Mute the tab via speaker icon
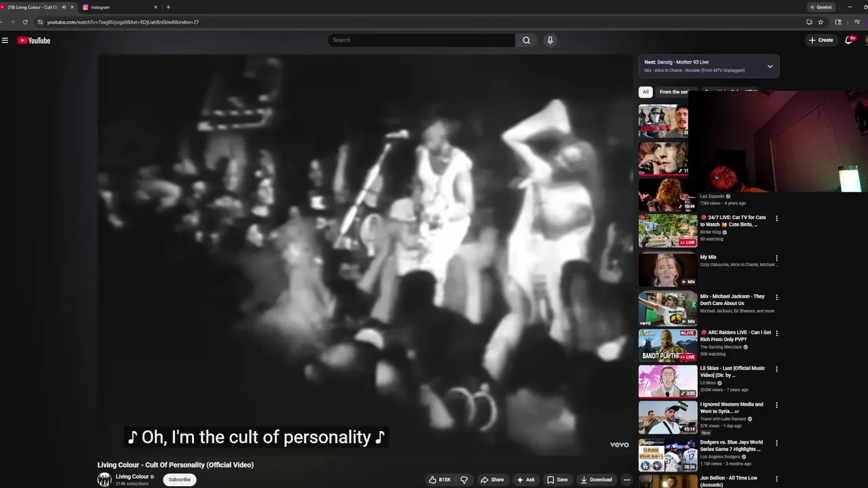The image size is (868, 488). pyautogui.click(x=64, y=7)
